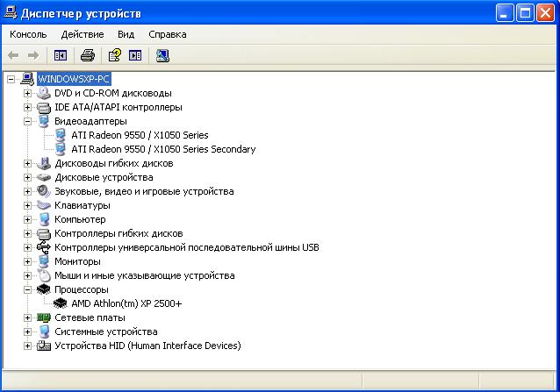Click the Видеоадаптеры monitor icon
Screen dimensions: 560x392
click(x=44, y=121)
